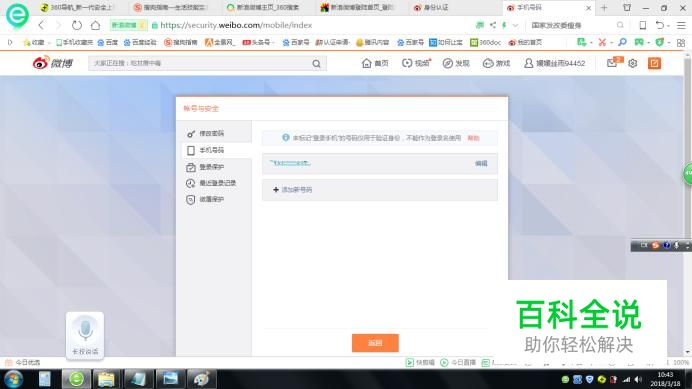The width and height of the screenshot is (692, 389).
Task: Click the browser search box
Action: click(x=574, y=25)
